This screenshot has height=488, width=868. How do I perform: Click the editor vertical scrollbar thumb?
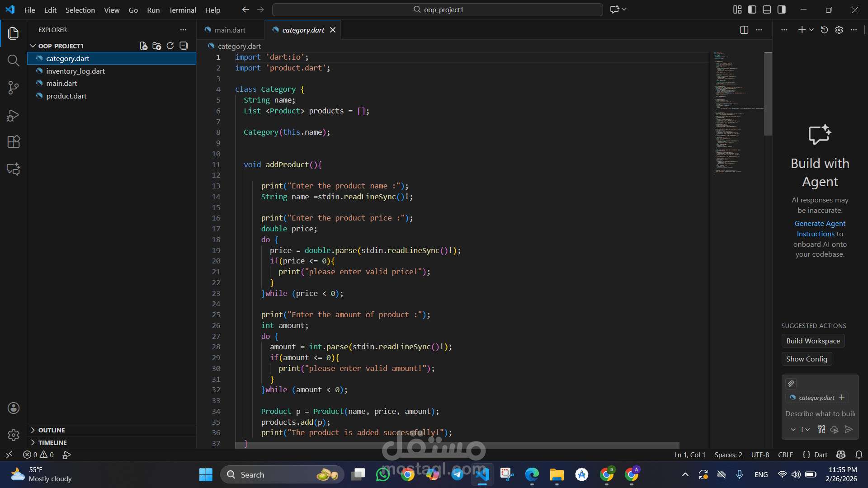(768, 94)
